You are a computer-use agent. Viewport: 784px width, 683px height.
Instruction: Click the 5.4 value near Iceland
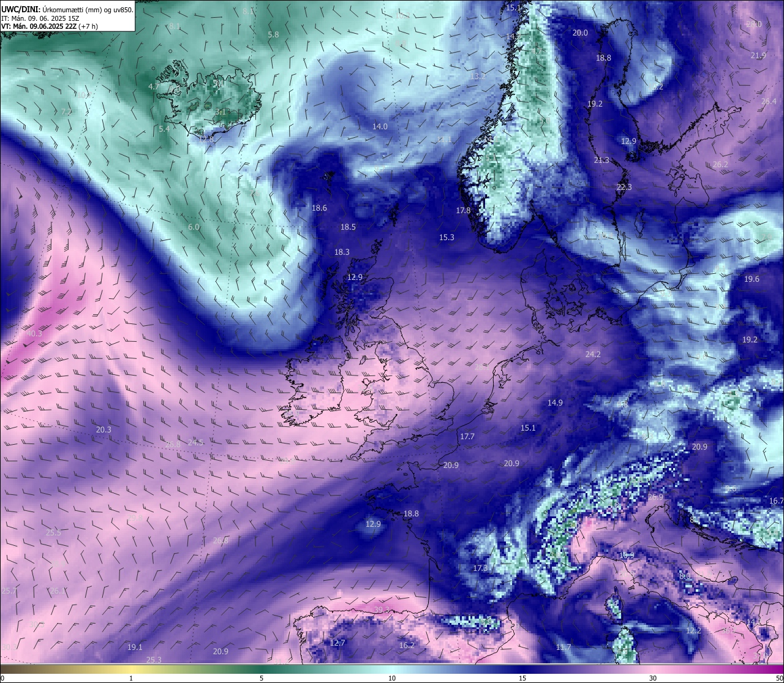click(x=164, y=129)
